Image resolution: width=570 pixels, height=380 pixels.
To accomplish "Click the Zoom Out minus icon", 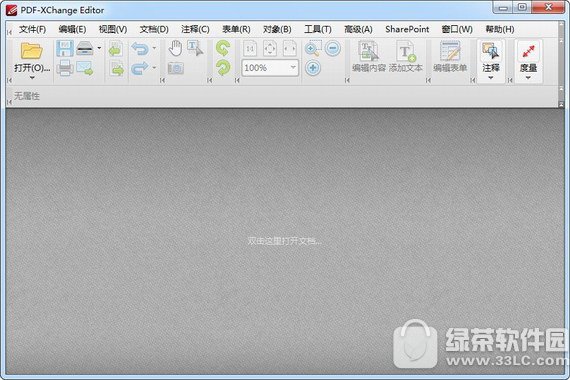I will (x=333, y=48).
